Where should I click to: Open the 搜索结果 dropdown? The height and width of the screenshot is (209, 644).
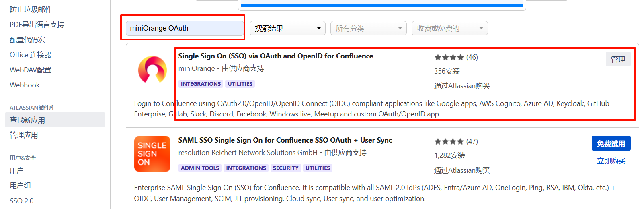287,28
